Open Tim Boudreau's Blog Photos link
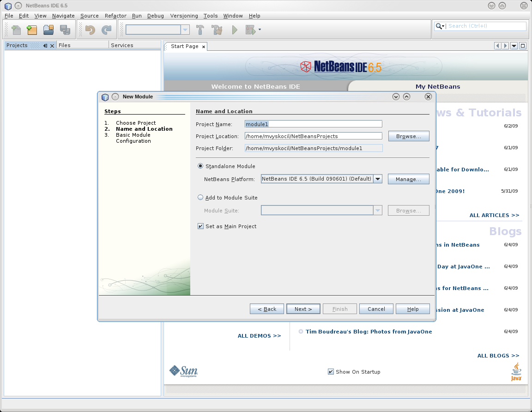Viewport: 532px width, 412px height. [x=369, y=332]
